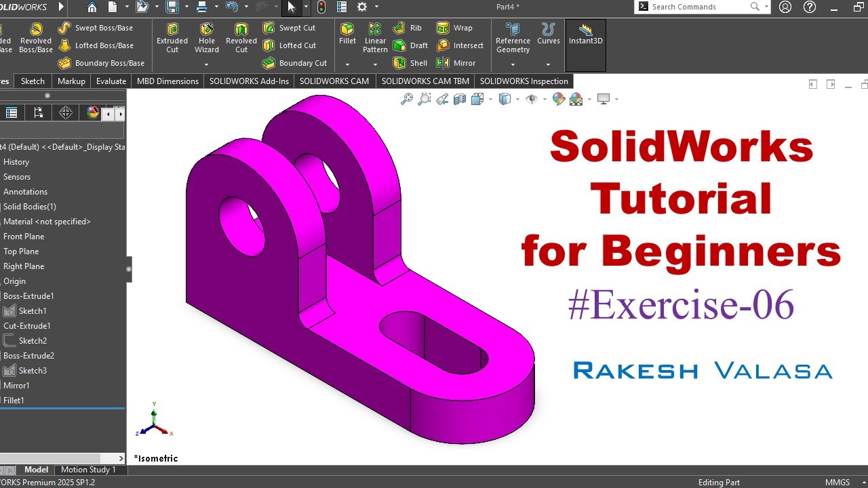This screenshot has height=488, width=868.
Task: Select the Revolved Cut feature
Action: coord(241,37)
